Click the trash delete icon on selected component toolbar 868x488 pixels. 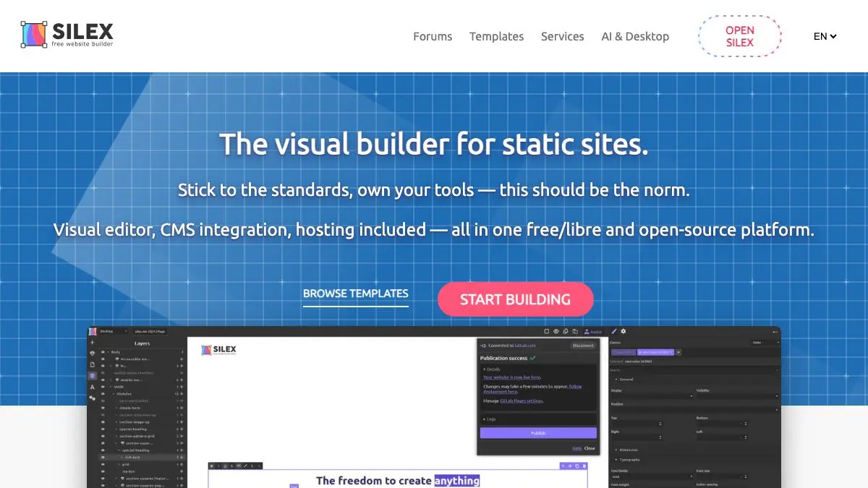click(x=584, y=466)
